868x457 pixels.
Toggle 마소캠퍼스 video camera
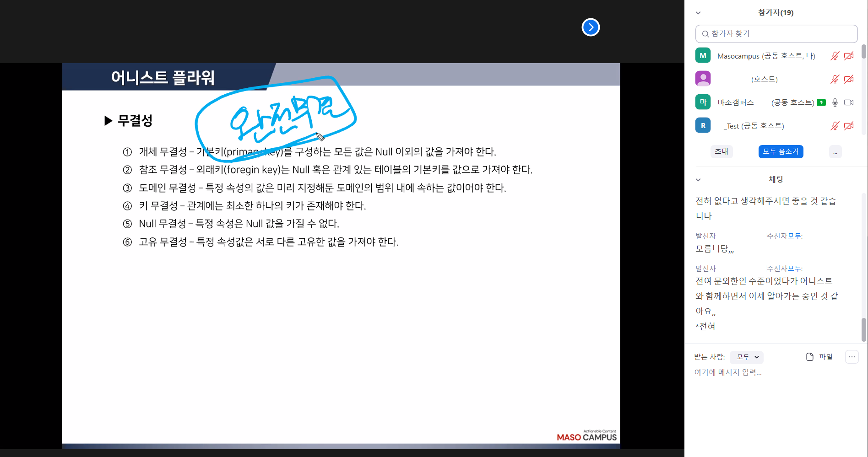tap(849, 102)
